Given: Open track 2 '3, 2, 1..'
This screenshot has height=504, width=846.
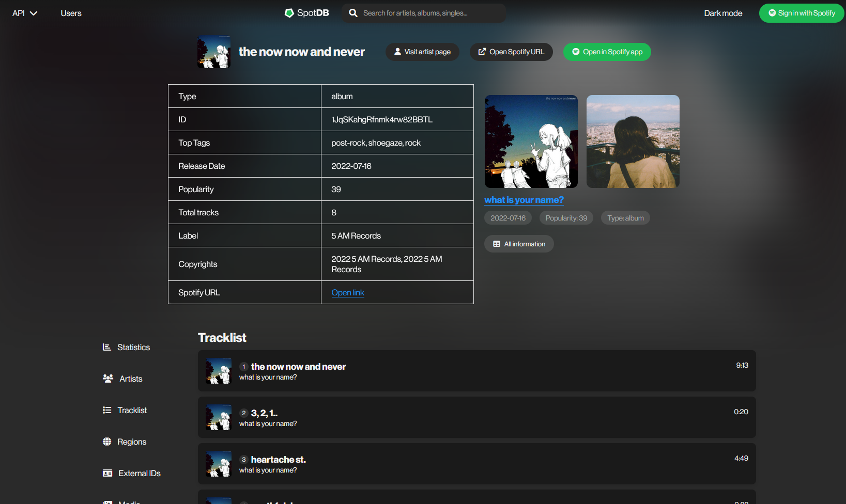Looking at the screenshot, I should (477, 417).
